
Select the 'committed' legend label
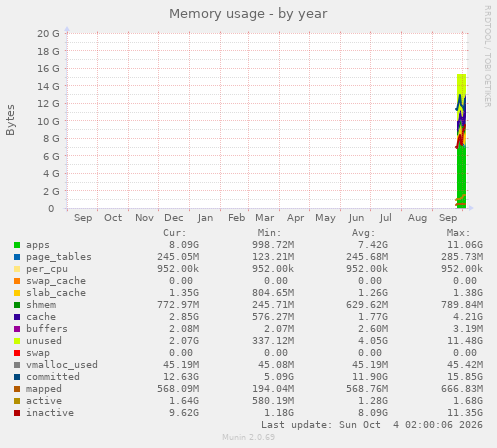click(53, 377)
